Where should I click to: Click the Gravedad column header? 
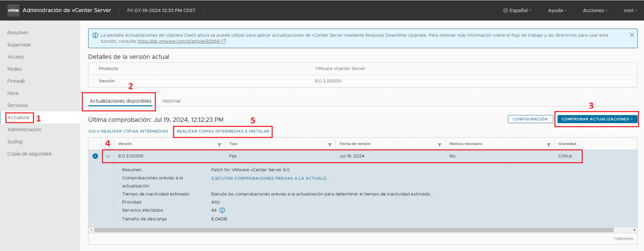pyautogui.click(x=567, y=144)
